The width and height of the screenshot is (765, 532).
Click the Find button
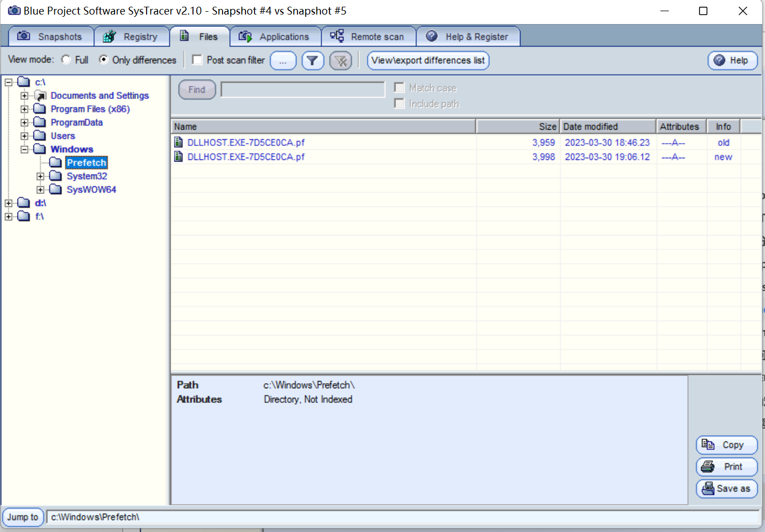click(197, 90)
